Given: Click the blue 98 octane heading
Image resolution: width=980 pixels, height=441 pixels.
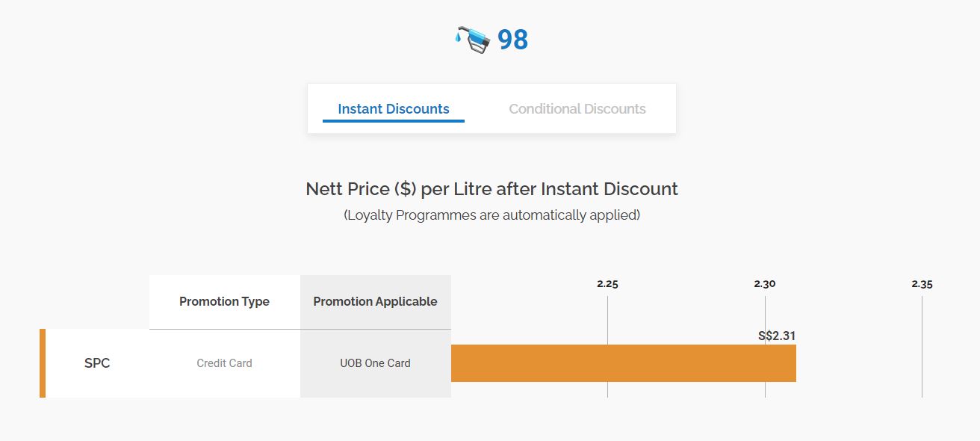Looking at the screenshot, I should pyautogui.click(x=512, y=40).
